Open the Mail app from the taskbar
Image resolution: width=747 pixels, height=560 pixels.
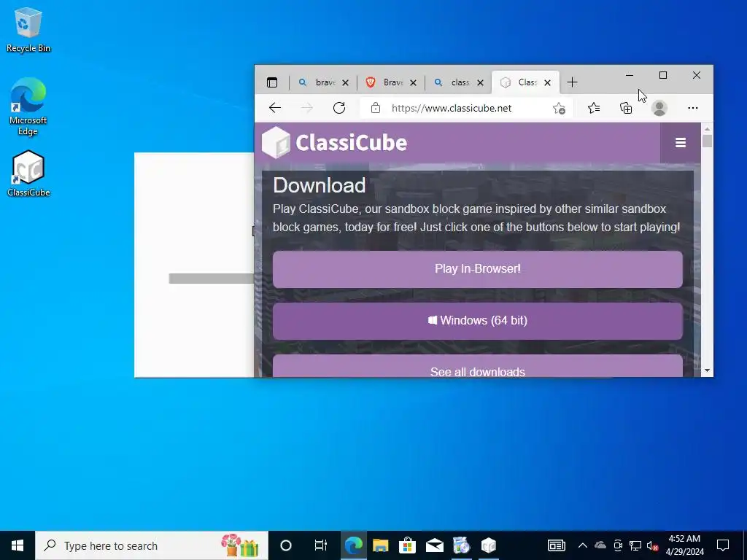tap(435, 545)
